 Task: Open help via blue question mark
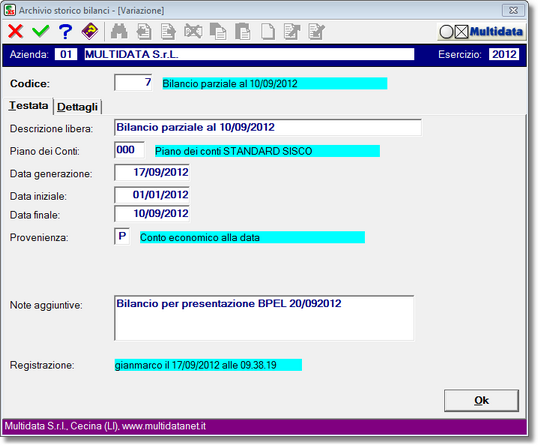[x=65, y=32]
